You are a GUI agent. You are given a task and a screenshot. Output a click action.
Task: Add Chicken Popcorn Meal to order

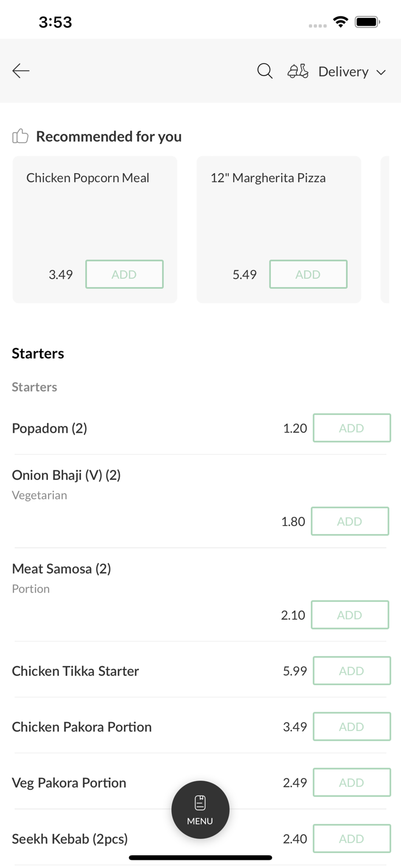point(124,274)
